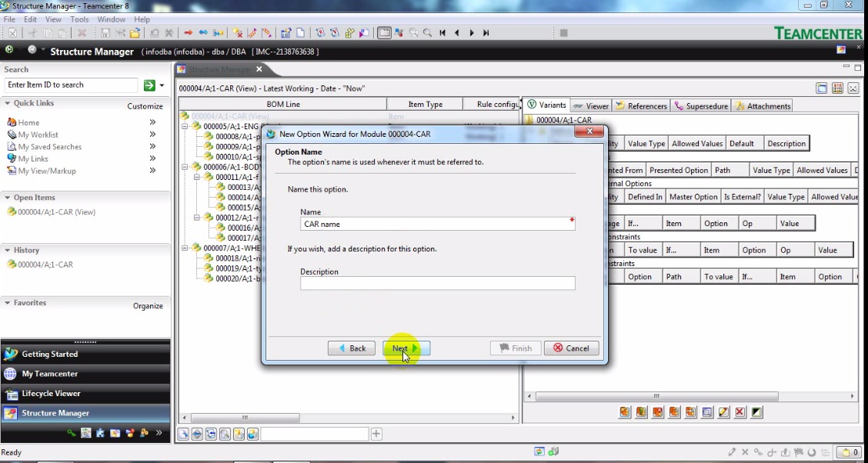868x463 pixels.
Task: Click the red X remove icon below the Variants panel
Action: [739, 412]
